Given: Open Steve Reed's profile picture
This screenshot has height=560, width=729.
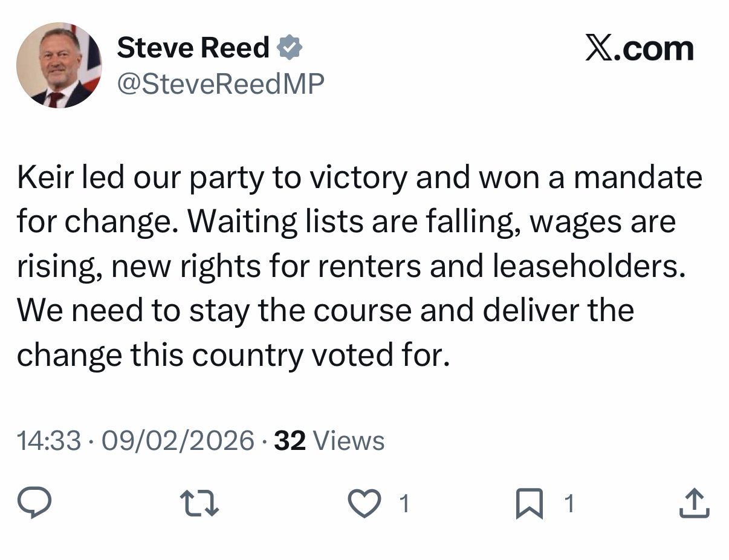Looking at the screenshot, I should (59, 65).
